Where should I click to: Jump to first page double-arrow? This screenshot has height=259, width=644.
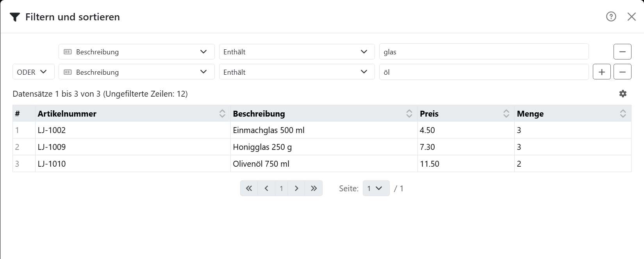tap(249, 188)
